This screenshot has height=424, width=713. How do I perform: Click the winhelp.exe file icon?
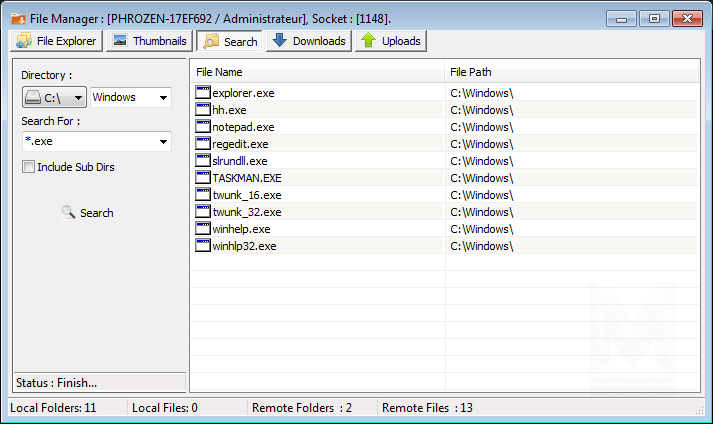(203, 229)
